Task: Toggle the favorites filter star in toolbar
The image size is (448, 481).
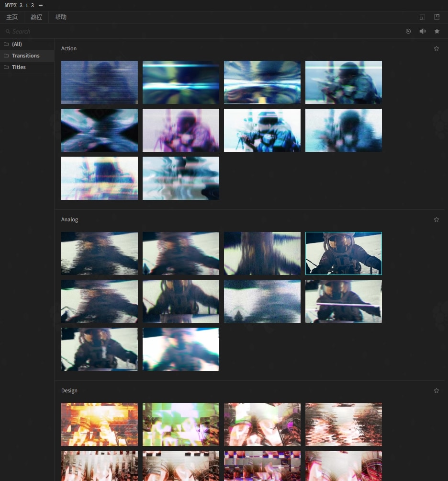Action: [x=437, y=31]
